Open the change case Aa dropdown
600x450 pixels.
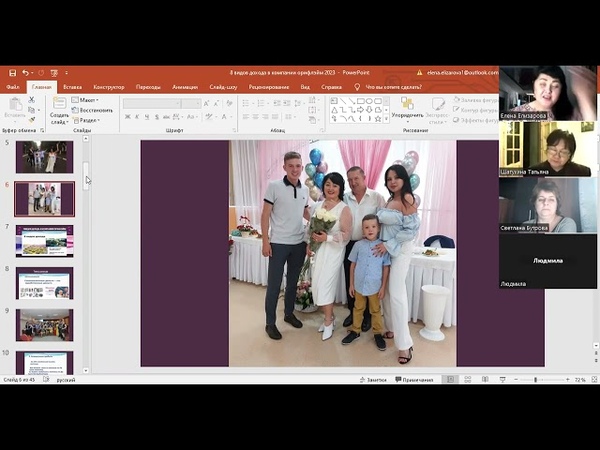pyautogui.click(x=191, y=117)
